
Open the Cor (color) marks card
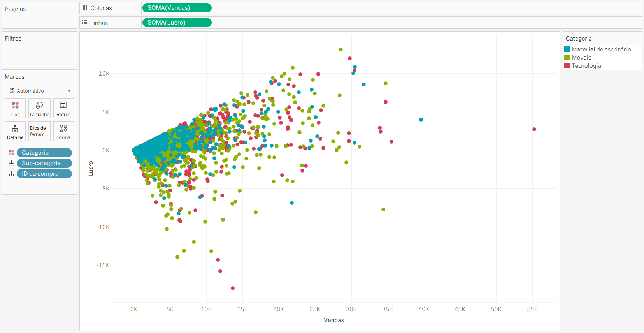(15, 108)
